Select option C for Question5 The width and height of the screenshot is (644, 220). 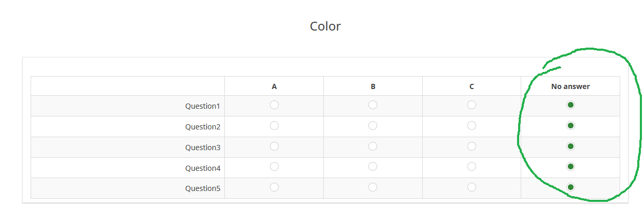pyautogui.click(x=471, y=187)
